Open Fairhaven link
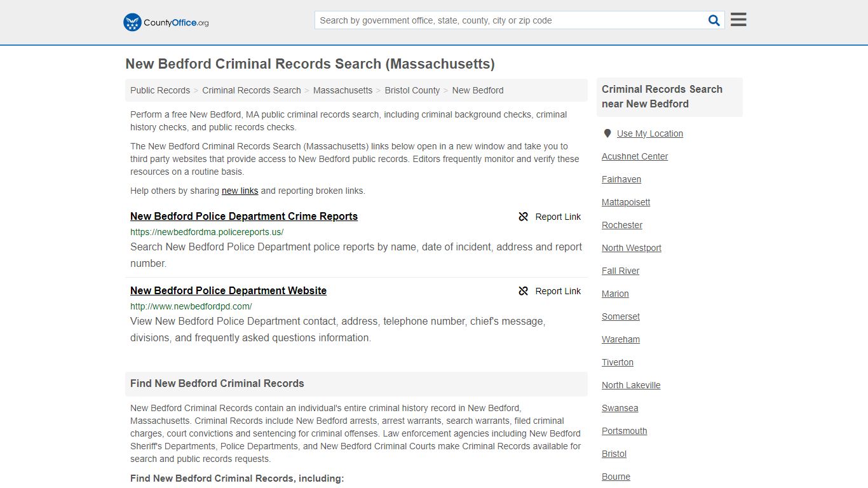The image size is (868, 488). point(621,179)
